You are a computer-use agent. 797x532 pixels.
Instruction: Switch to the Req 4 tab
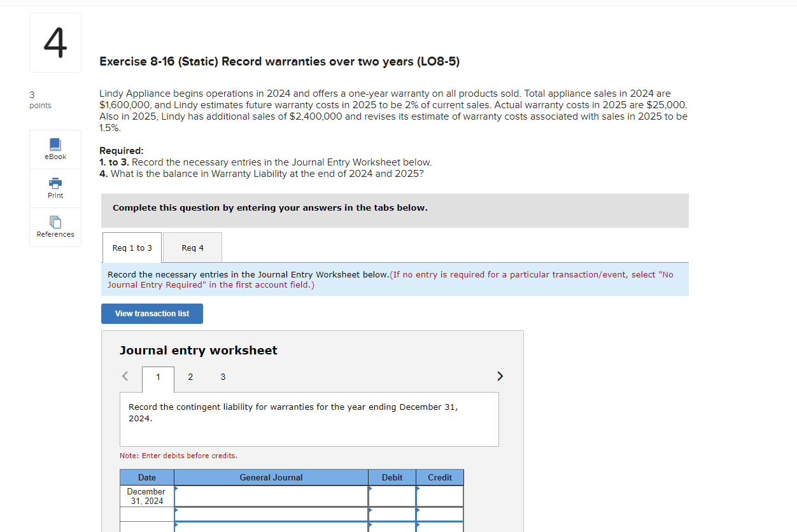coord(192,247)
